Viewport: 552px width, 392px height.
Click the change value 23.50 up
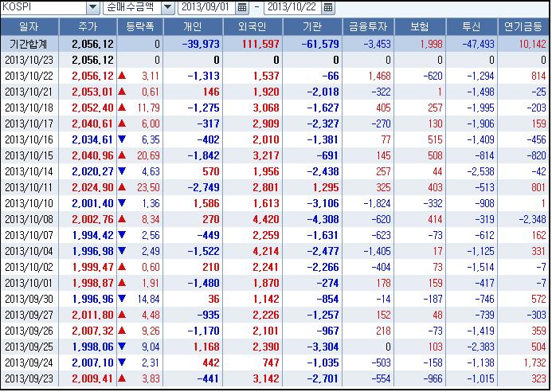[148, 187]
